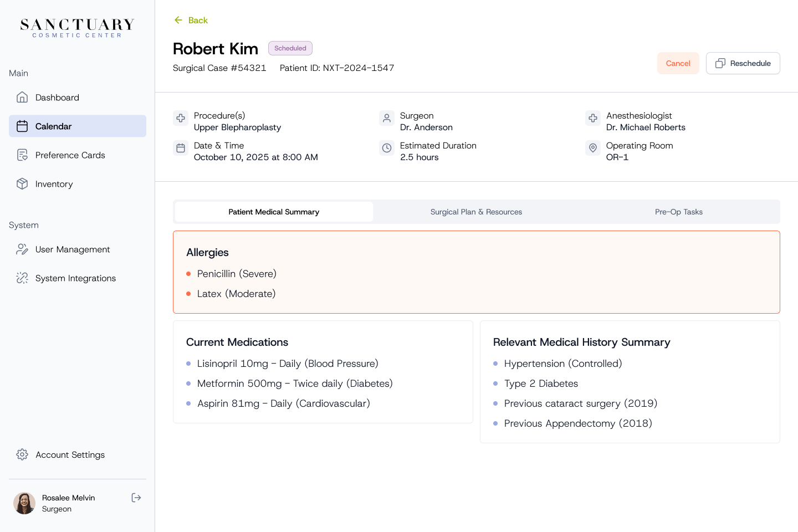Click Patient ID NXT-2024-1547 text

[x=337, y=68]
